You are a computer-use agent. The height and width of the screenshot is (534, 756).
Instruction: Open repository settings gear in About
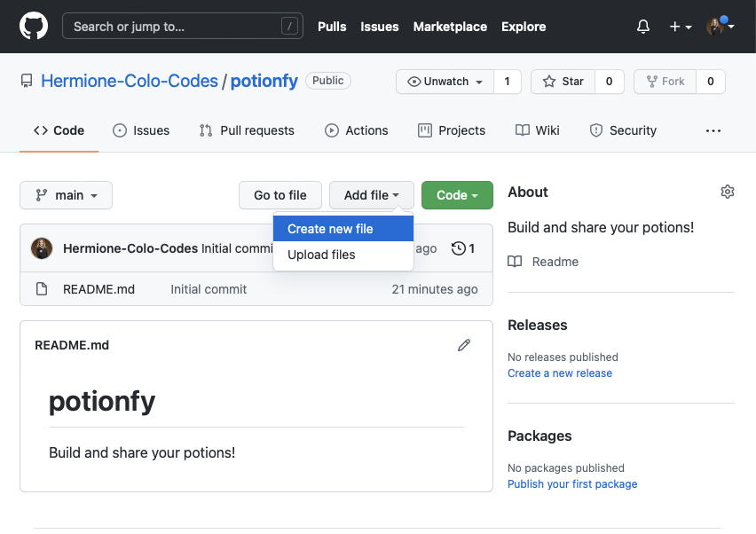click(x=728, y=192)
